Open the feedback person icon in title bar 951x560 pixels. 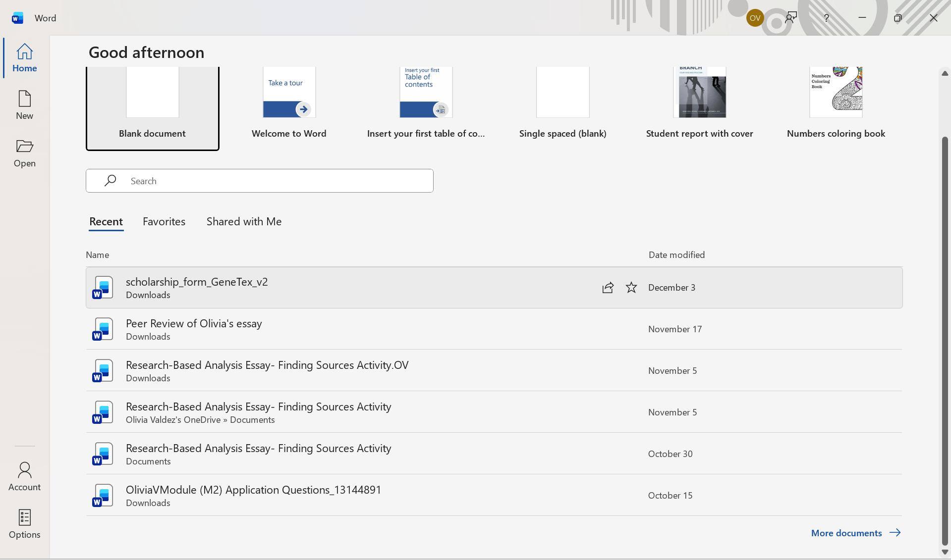(x=790, y=18)
